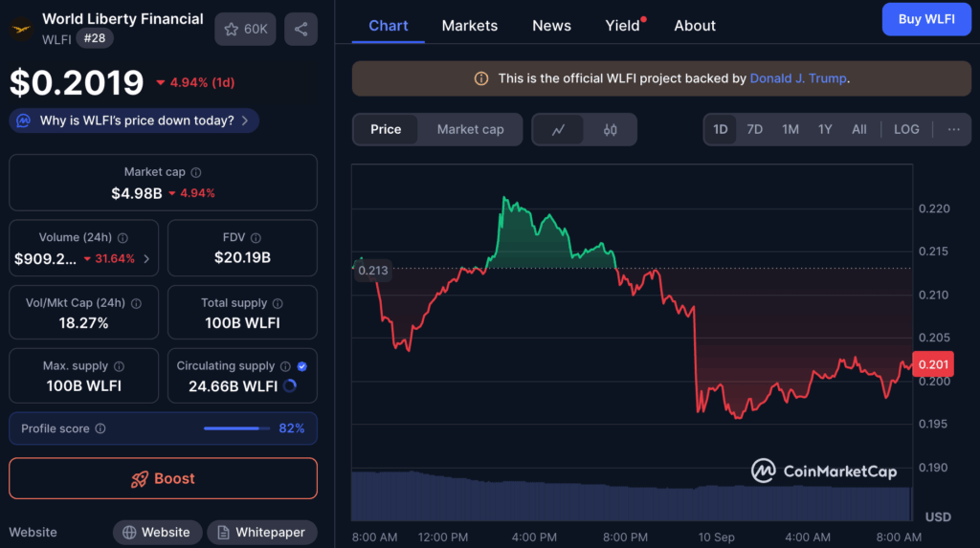
Task: Click the Buy WLFI button
Action: tap(925, 19)
